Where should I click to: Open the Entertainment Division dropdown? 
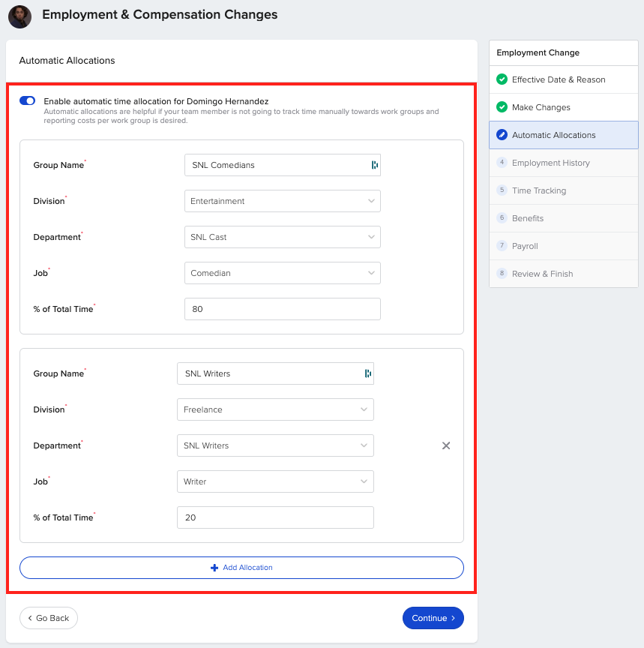282,201
